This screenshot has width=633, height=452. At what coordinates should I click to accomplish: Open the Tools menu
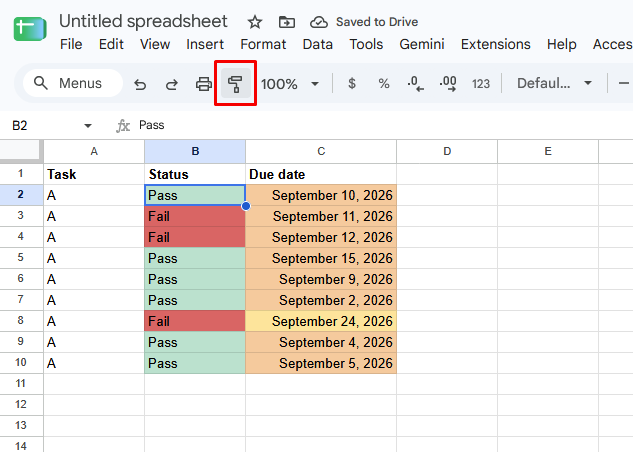(366, 44)
